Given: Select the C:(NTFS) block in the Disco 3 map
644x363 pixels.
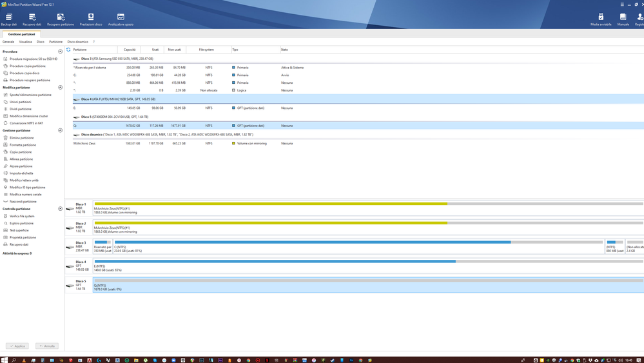Looking at the screenshot, I should coord(358,246).
